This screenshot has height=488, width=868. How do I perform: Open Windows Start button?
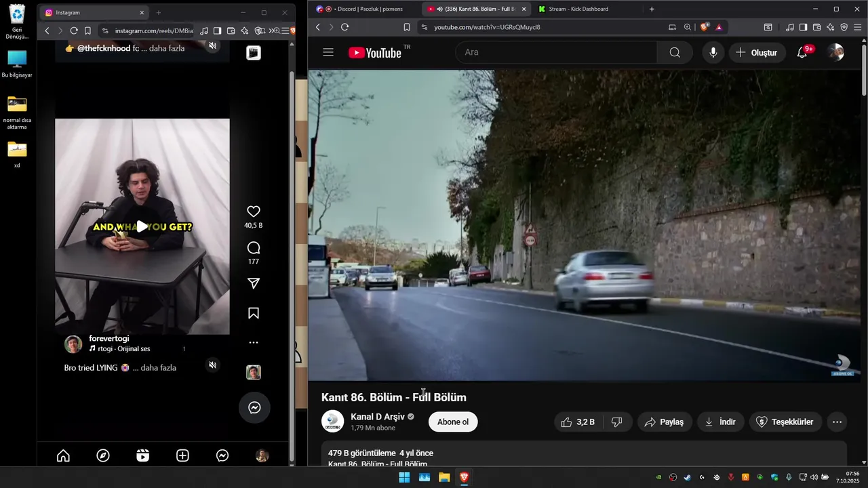point(404,477)
